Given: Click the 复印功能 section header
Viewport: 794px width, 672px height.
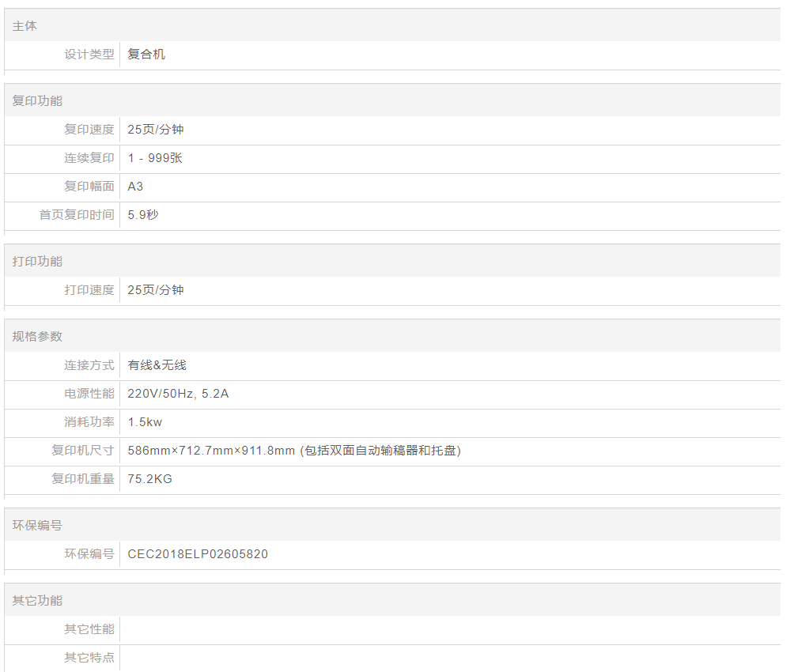Looking at the screenshot, I should [x=37, y=101].
